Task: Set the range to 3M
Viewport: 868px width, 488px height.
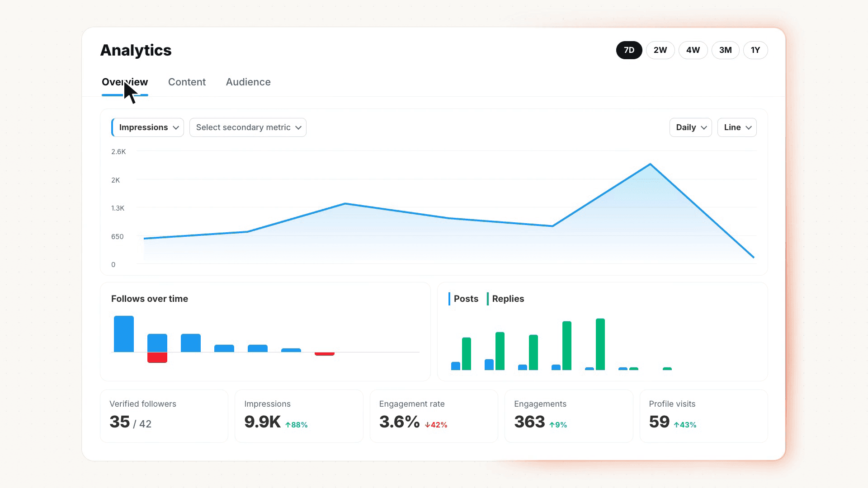Action: click(725, 50)
